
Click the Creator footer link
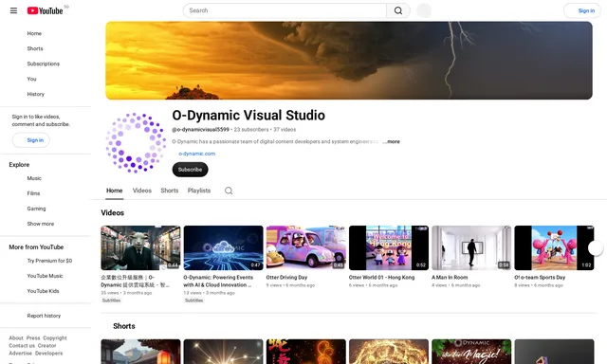[x=46, y=346]
